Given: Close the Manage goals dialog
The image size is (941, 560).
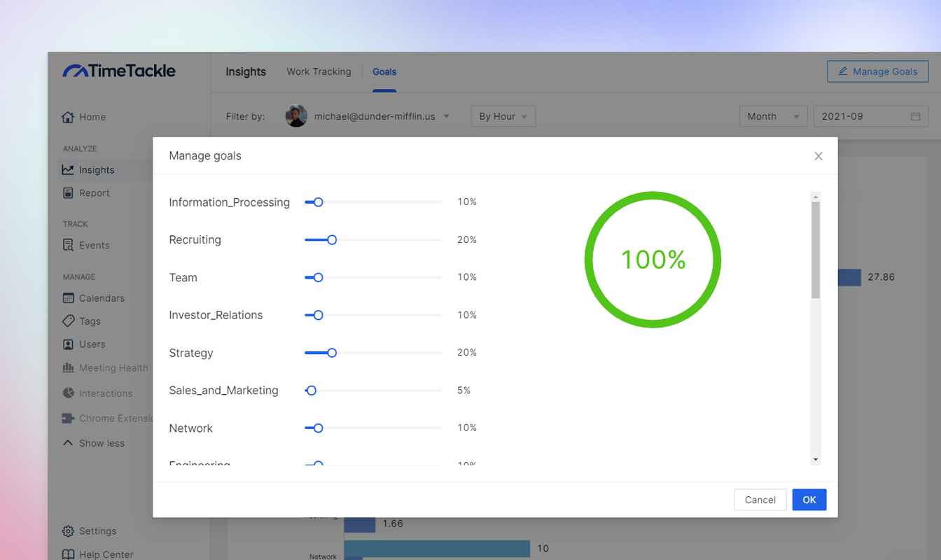Looking at the screenshot, I should 818,156.
